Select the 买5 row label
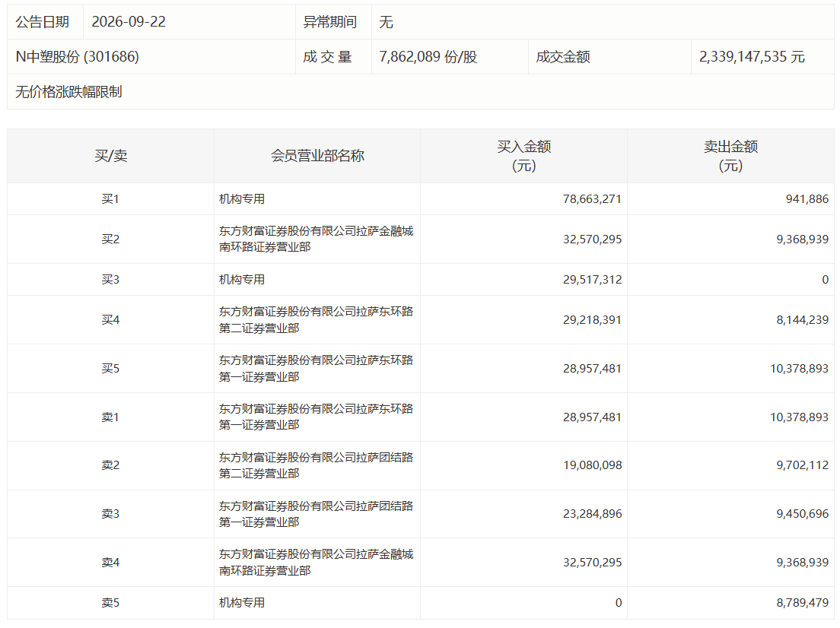Image resolution: width=840 pixels, height=628 pixels. (110, 369)
